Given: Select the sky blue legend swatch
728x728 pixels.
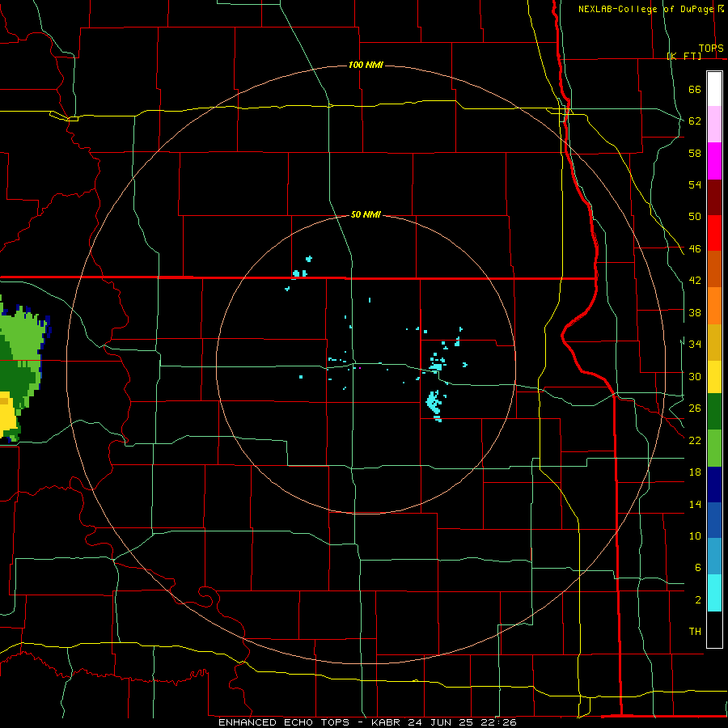Looking at the screenshot, I should click(714, 557).
